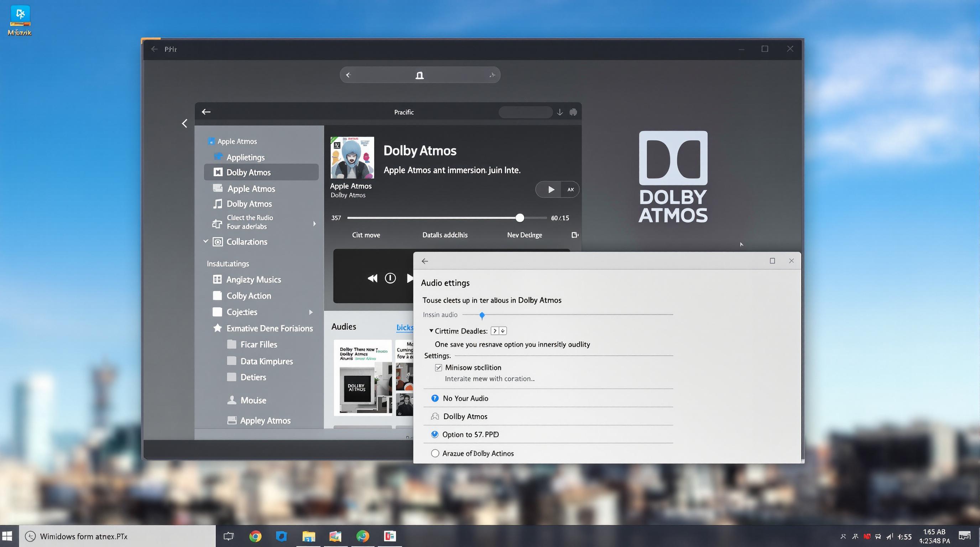Toggle the Minisow solution checkbox
Screen dimensions: 980x547
point(438,367)
